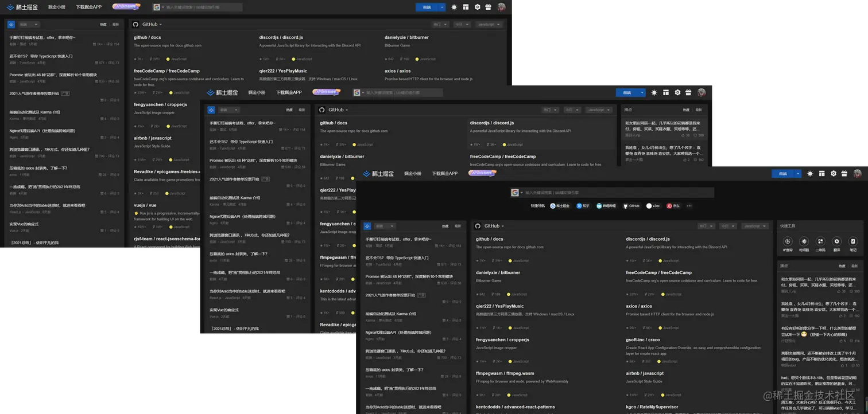This screenshot has height=414, width=868.
Task: Click 稀土掘金 logo in front window
Action: point(379,173)
